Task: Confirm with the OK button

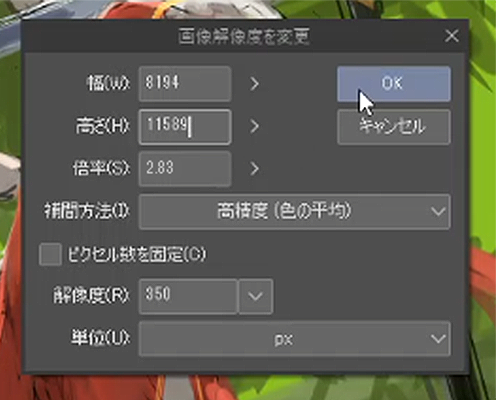Action: pyautogui.click(x=394, y=84)
